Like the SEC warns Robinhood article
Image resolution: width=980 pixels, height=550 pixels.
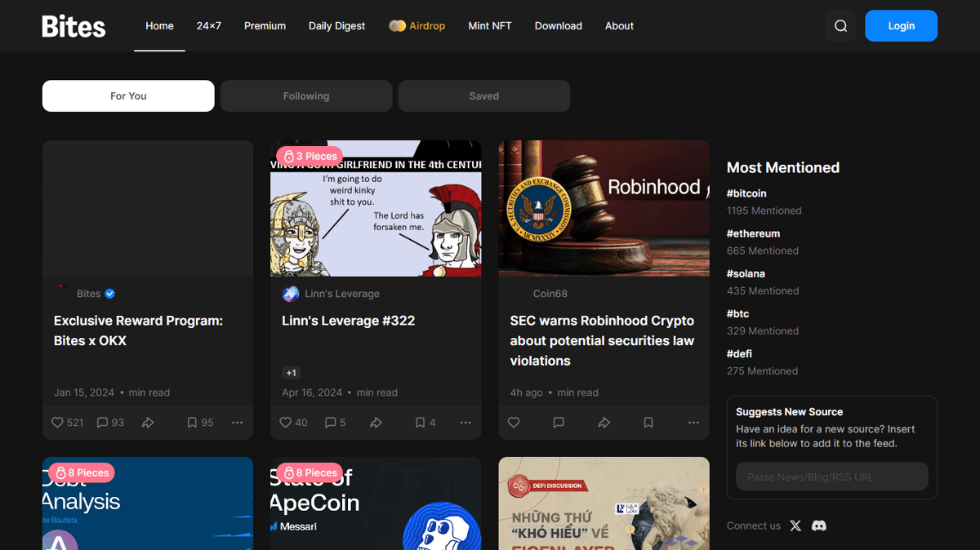pyautogui.click(x=514, y=423)
